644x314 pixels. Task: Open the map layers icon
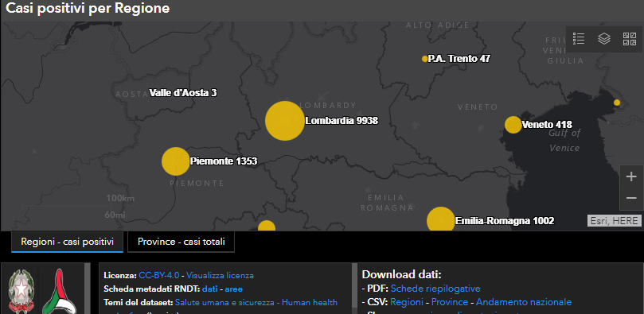click(x=604, y=39)
